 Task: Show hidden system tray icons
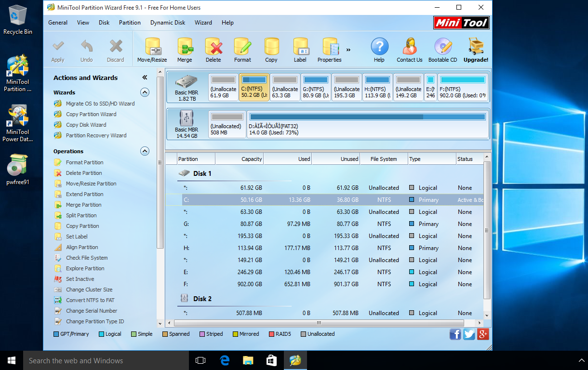click(x=581, y=360)
